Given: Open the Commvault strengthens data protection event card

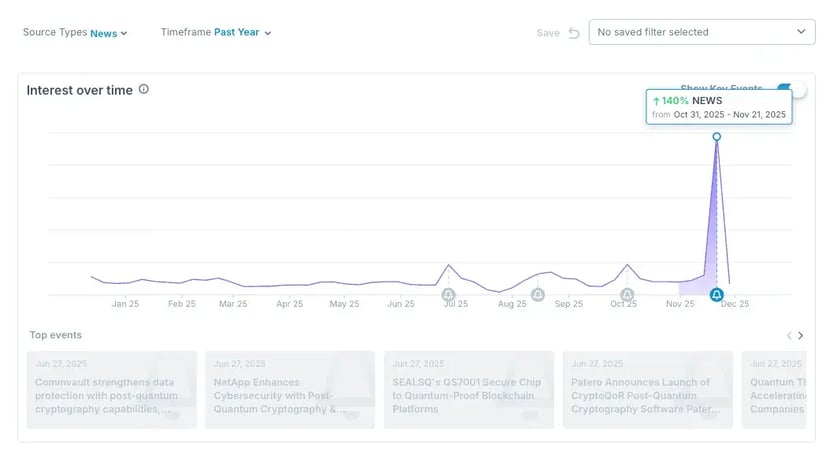Looking at the screenshot, I should pyautogui.click(x=111, y=390).
